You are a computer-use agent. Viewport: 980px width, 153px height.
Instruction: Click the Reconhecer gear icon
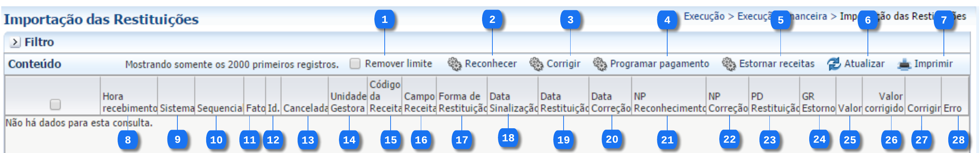454,64
